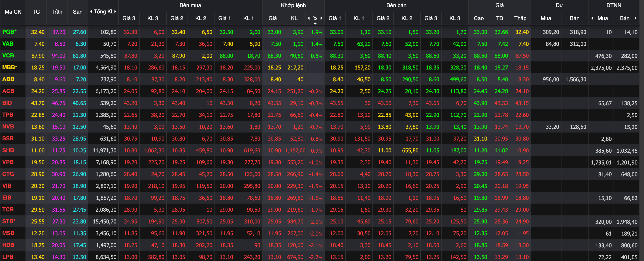Click VCB floor price 81.80

(x=79, y=56)
